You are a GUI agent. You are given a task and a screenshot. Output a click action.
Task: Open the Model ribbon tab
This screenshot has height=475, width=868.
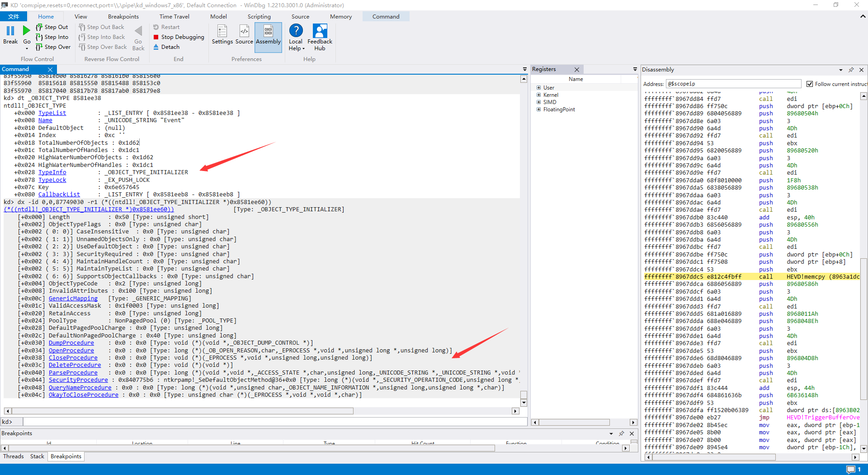(x=218, y=17)
